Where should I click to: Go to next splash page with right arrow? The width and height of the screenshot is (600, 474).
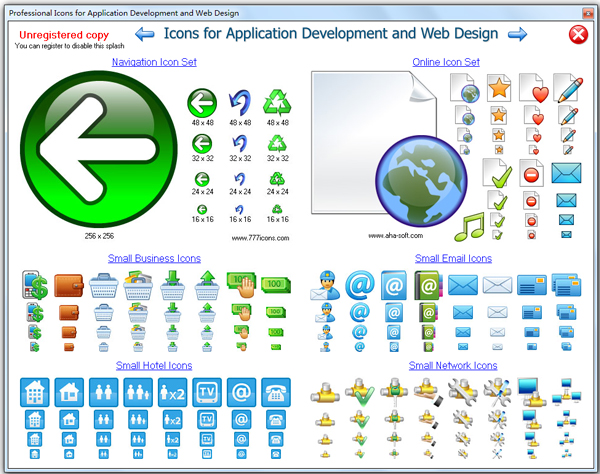click(x=517, y=34)
